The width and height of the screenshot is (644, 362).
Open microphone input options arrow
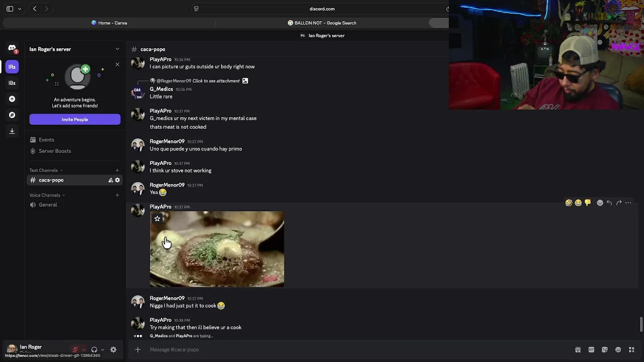84,349
